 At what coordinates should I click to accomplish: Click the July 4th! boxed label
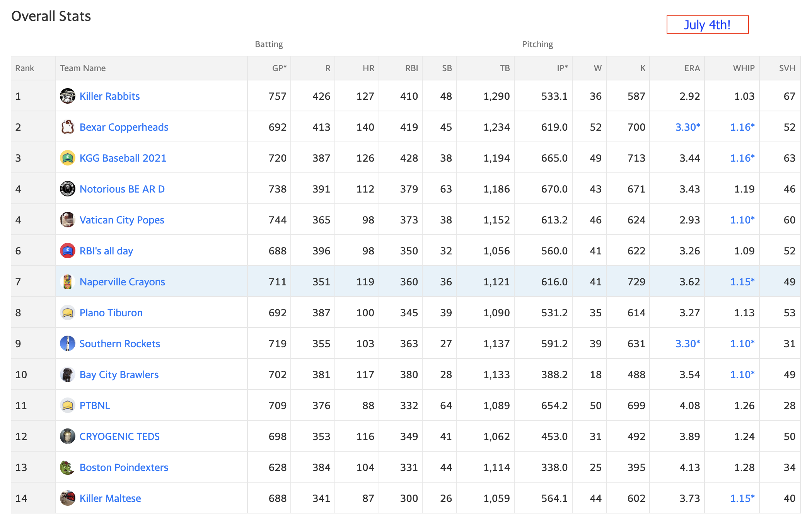click(x=708, y=25)
